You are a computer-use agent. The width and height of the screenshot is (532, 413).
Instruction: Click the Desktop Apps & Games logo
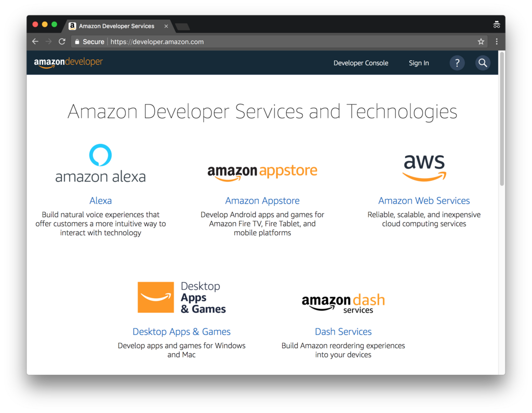coord(181,297)
